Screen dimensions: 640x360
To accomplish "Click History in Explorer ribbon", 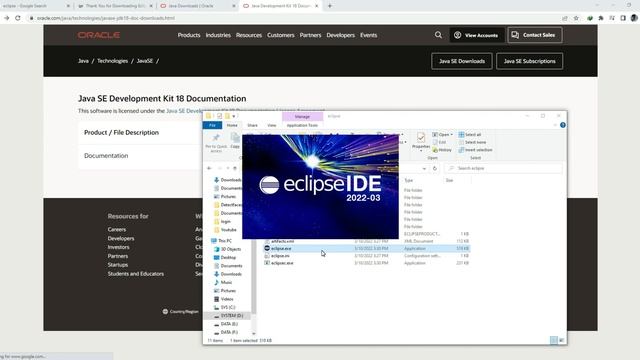I will [x=442, y=150].
